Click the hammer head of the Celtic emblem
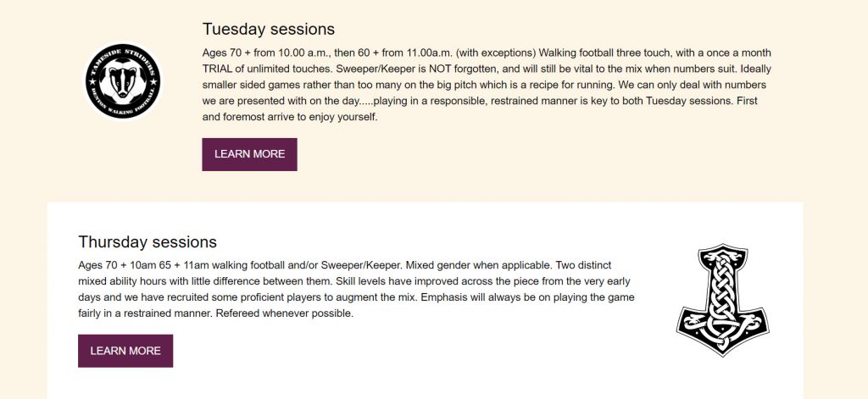Image resolution: width=868 pixels, height=399 pixels. [x=722, y=331]
